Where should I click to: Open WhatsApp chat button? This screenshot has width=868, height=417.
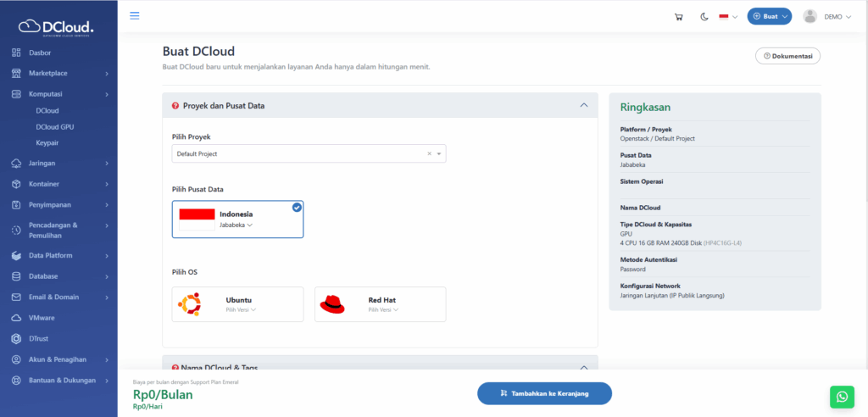click(842, 396)
